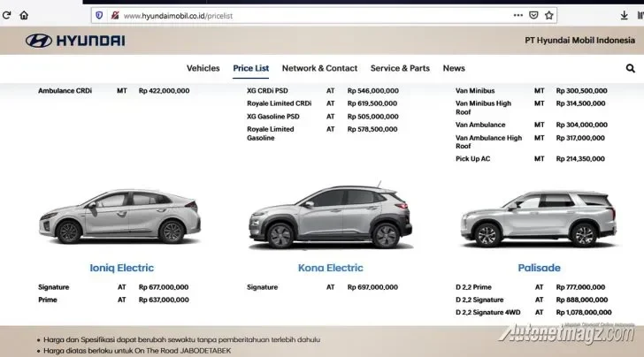The height and width of the screenshot is (357, 644).
Task: Open Service & Parts menu
Action: [400, 68]
